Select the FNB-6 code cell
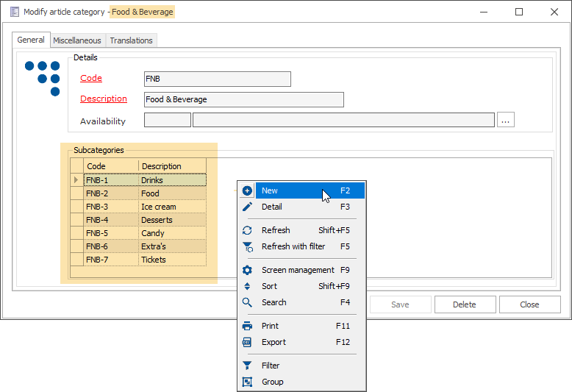572x392 pixels. tap(111, 246)
